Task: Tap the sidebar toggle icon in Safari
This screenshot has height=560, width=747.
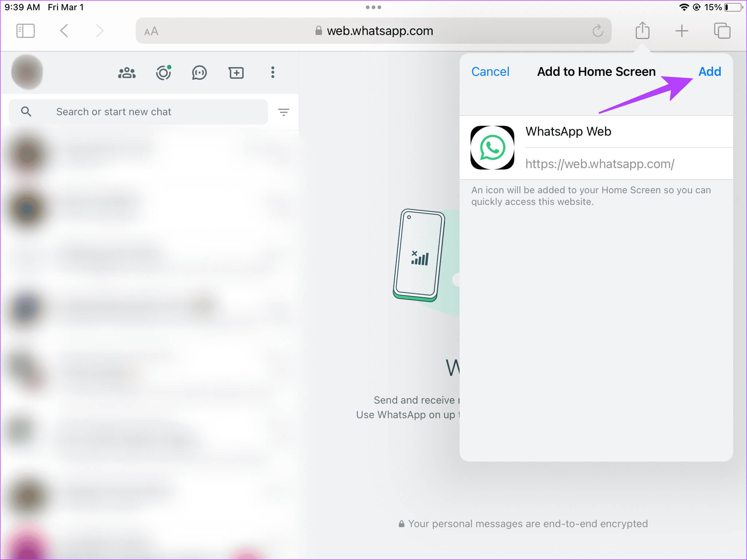Action: point(25,30)
